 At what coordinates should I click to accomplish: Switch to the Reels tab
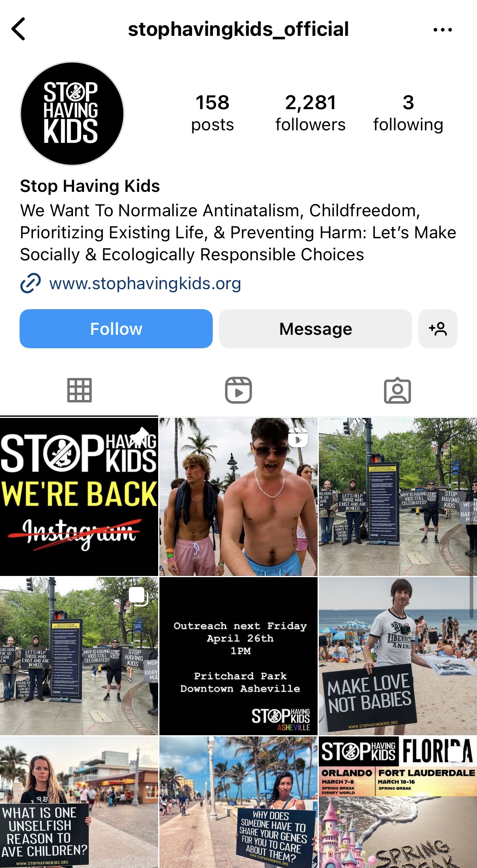coord(238,390)
